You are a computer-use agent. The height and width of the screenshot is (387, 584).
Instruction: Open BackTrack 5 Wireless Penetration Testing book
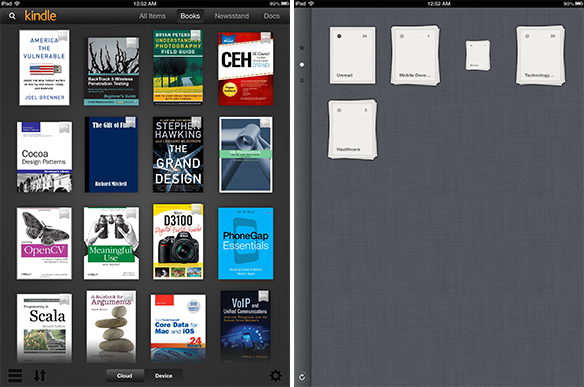point(111,71)
